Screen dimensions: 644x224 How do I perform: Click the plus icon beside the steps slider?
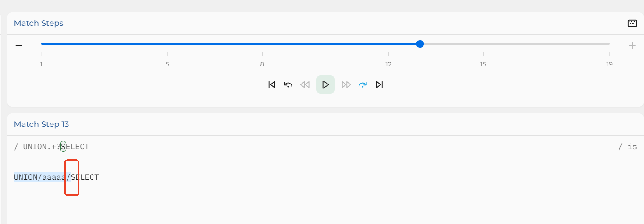coord(632,45)
